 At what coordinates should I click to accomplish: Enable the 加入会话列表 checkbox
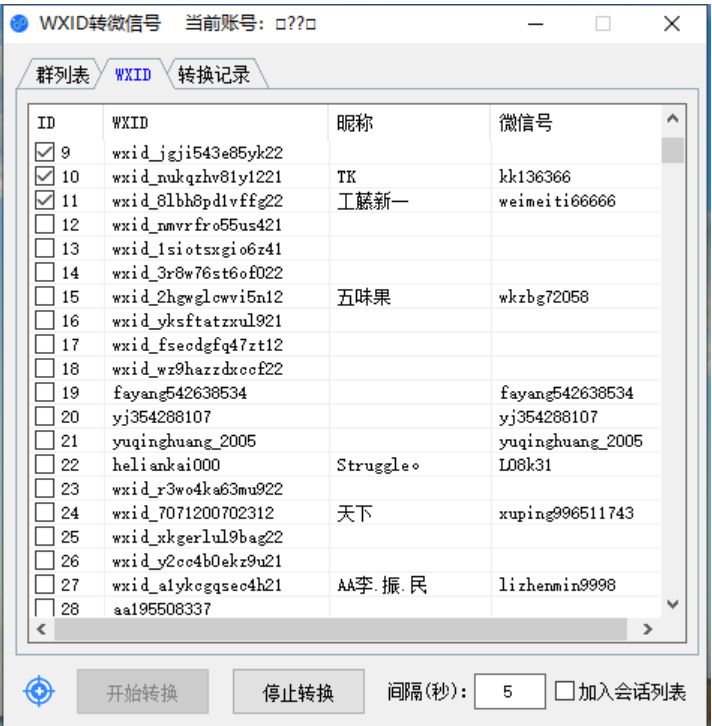pyautogui.click(x=565, y=691)
